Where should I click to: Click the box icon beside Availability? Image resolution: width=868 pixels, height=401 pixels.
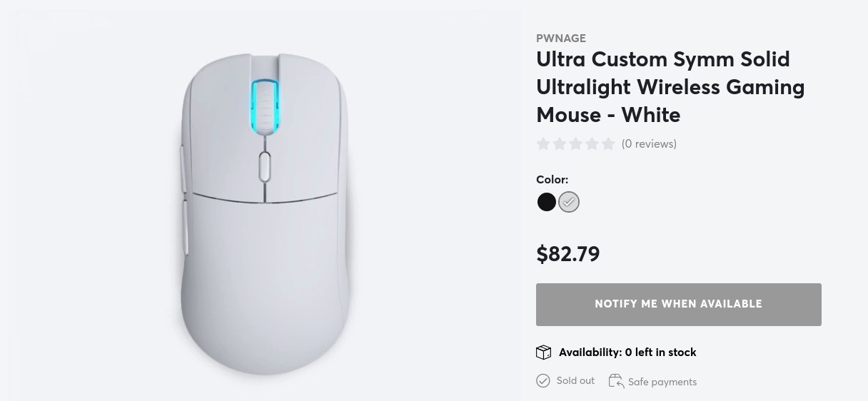(544, 352)
